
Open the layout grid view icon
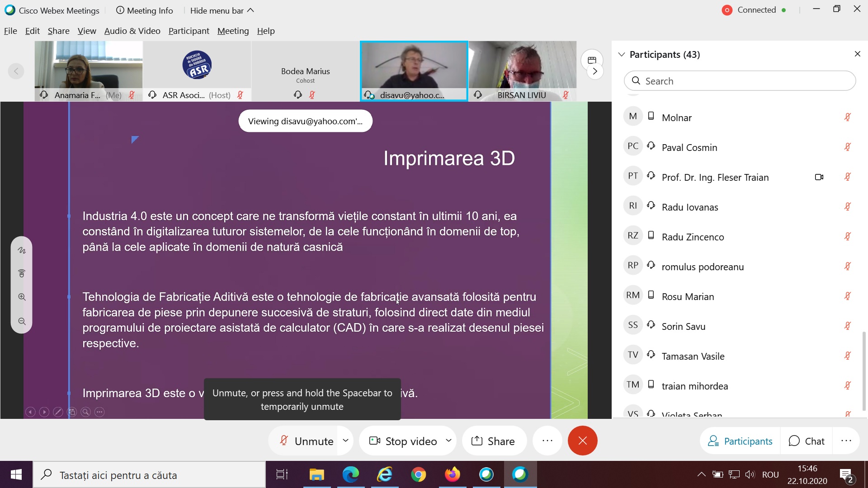(x=592, y=60)
